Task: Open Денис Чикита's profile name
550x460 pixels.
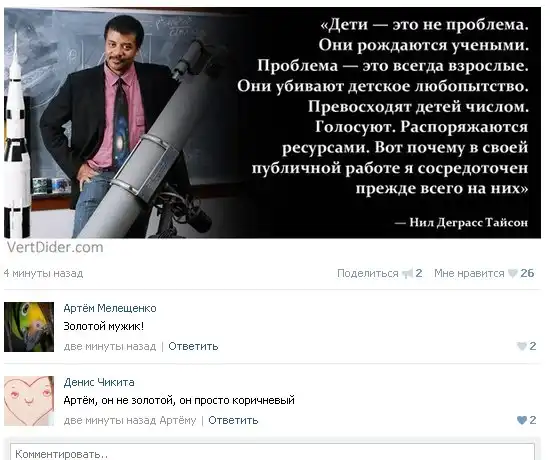Action: [99, 382]
